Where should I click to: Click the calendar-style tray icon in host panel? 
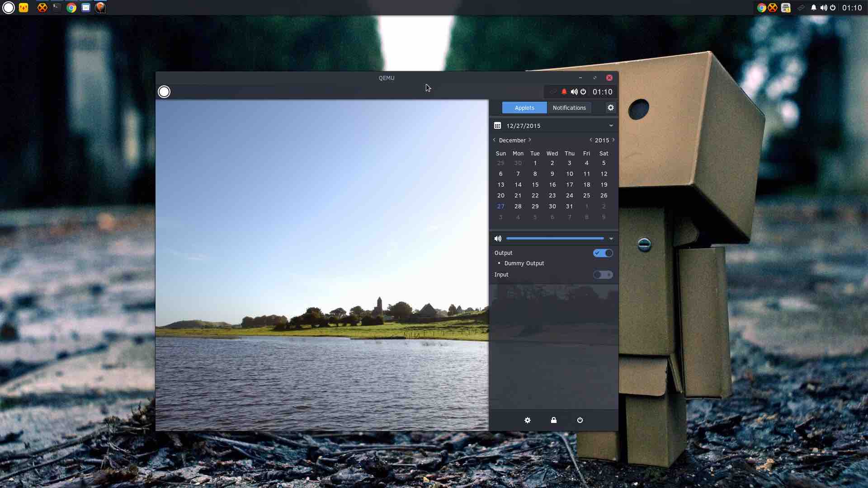(786, 8)
